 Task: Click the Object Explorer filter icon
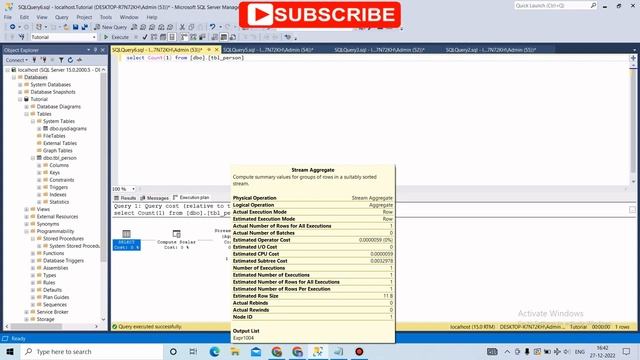point(61,60)
